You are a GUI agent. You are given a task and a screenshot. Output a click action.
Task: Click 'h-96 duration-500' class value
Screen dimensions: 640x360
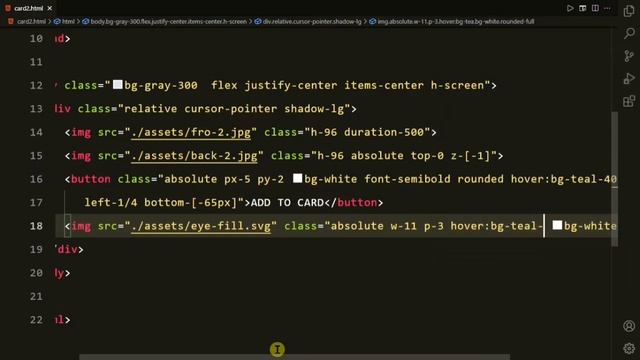click(367, 132)
